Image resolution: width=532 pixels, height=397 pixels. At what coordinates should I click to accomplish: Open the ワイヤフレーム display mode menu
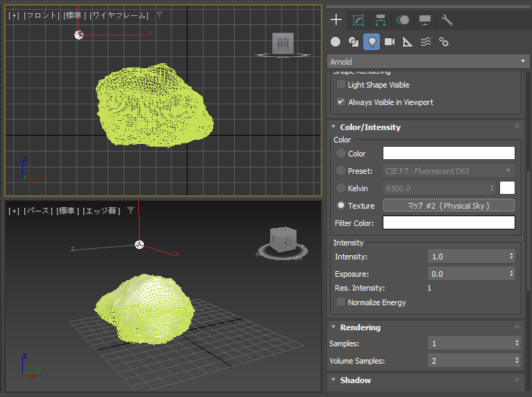pyautogui.click(x=119, y=15)
